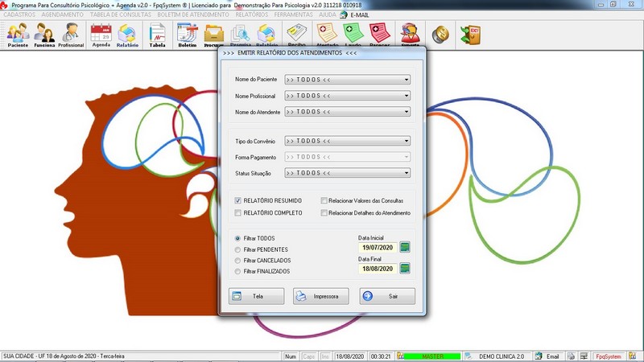This screenshot has width=644, height=362.
Task: Uncheck RELATÓRIO RESUMIDO checkbox
Action: (x=237, y=200)
